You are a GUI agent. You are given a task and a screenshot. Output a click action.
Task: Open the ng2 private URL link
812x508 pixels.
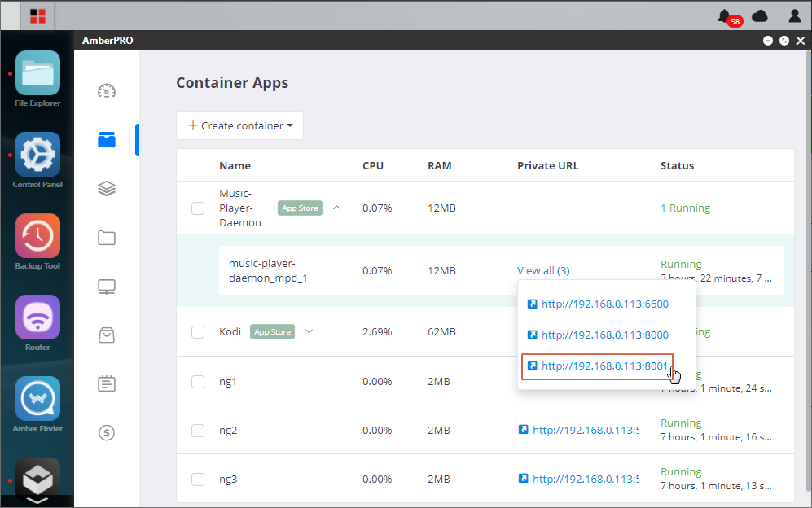(x=586, y=430)
